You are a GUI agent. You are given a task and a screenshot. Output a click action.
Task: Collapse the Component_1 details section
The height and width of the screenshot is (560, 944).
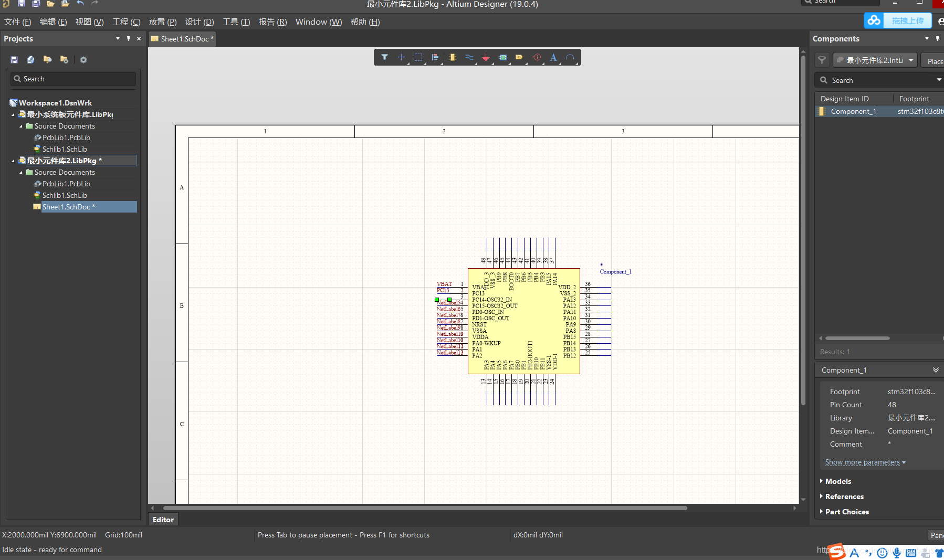tap(936, 370)
